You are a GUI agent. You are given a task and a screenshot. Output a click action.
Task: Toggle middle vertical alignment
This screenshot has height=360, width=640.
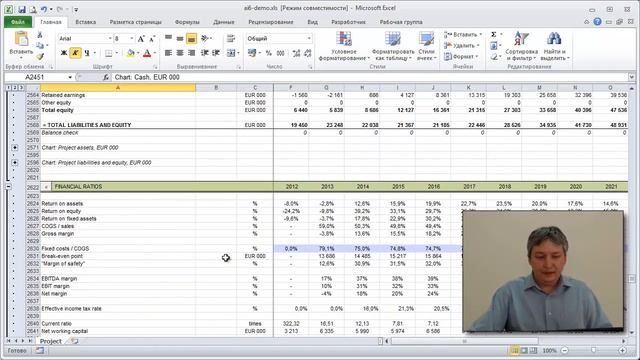coord(180,38)
